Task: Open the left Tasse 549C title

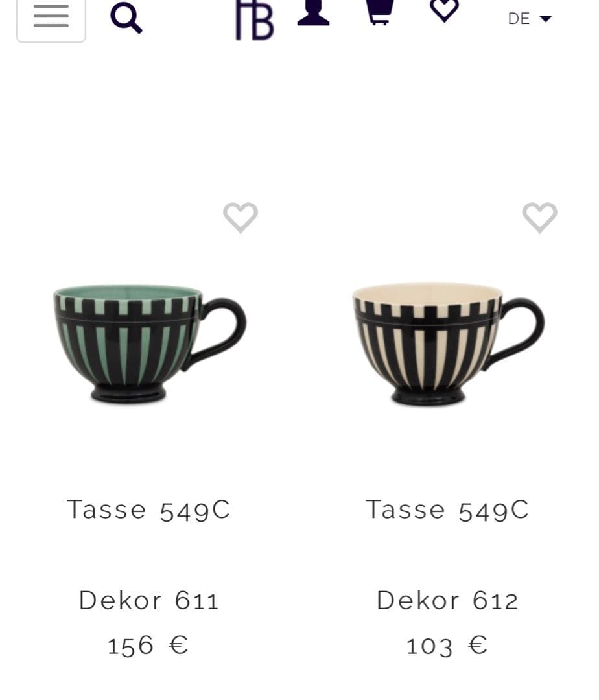Action: 148,510
